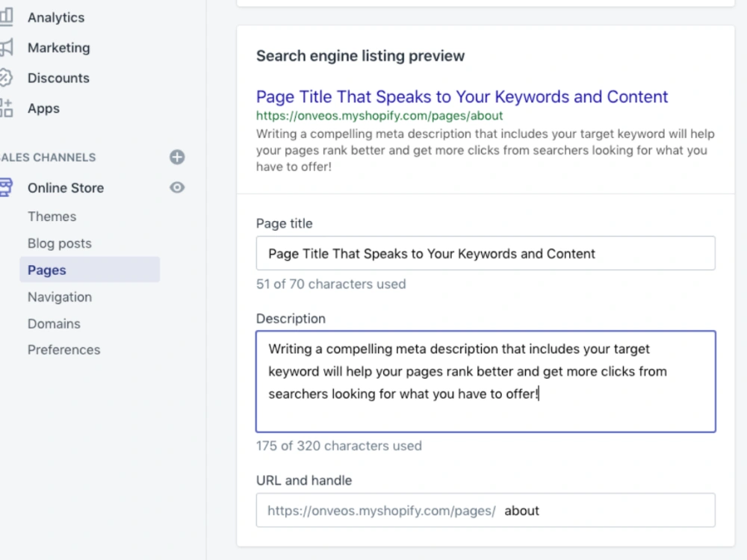Open Analytics bar chart icon
Viewport: 747px width, 560px height.
pyautogui.click(x=7, y=16)
